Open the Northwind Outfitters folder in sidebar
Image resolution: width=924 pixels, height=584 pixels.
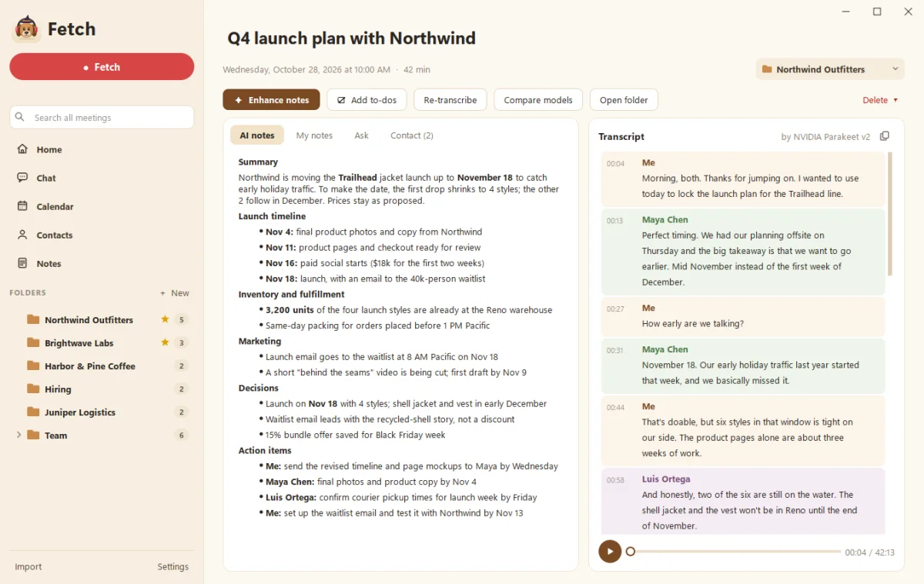point(102,319)
